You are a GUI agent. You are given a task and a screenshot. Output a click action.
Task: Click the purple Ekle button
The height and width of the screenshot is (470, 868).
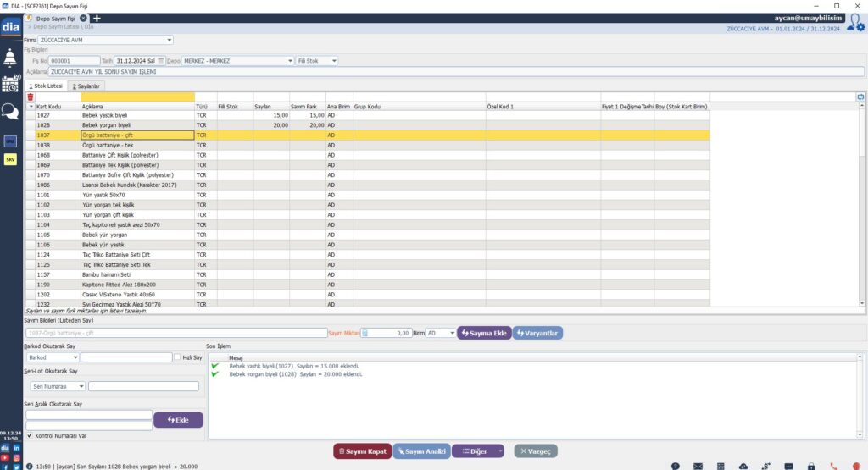[178, 420]
